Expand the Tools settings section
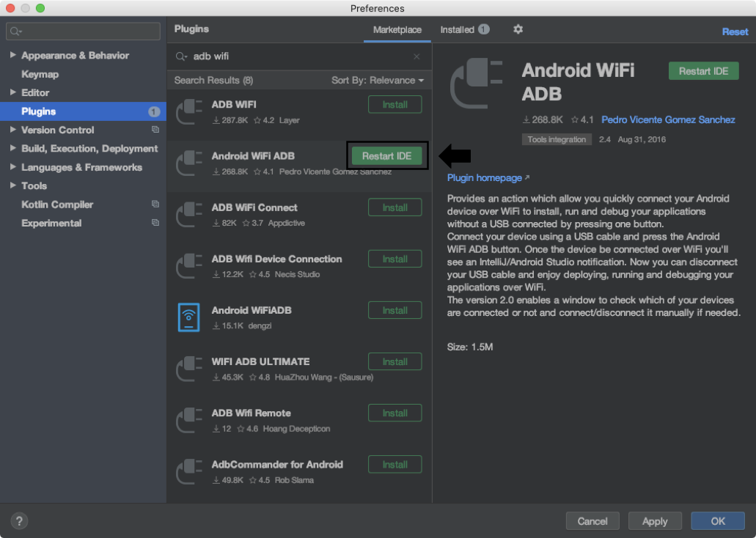The height and width of the screenshot is (538, 756). [x=13, y=185]
